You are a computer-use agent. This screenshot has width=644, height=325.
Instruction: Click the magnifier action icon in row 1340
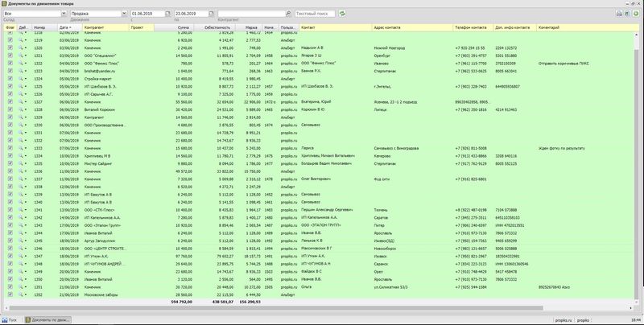[21, 202]
